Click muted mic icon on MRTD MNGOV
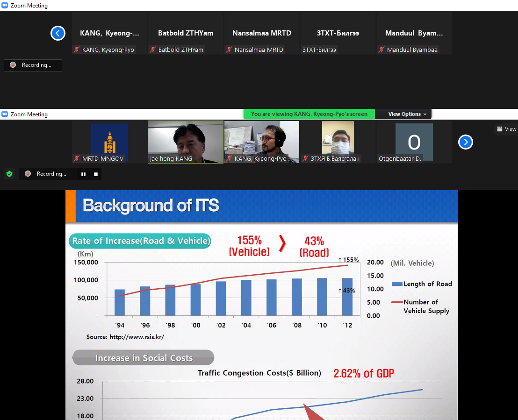 pos(77,159)
